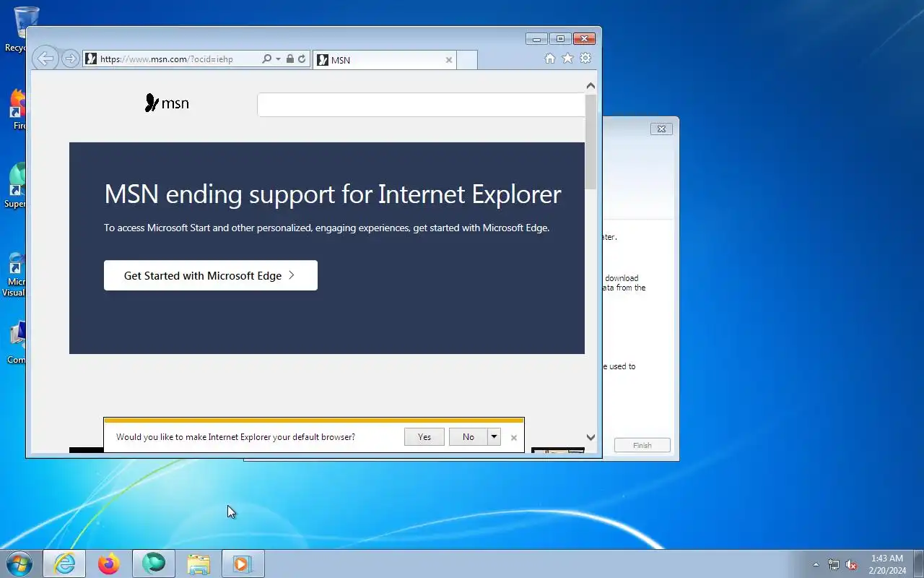Maximize the Internet Explorer window
Screen dimensions: 924x578
coord(559,39)
